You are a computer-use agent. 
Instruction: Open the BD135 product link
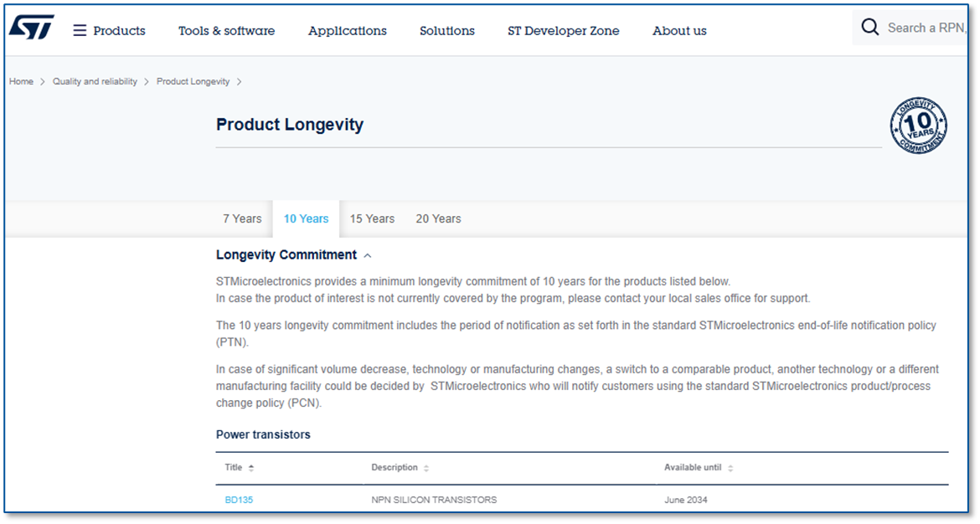click(x=239, y=500)
